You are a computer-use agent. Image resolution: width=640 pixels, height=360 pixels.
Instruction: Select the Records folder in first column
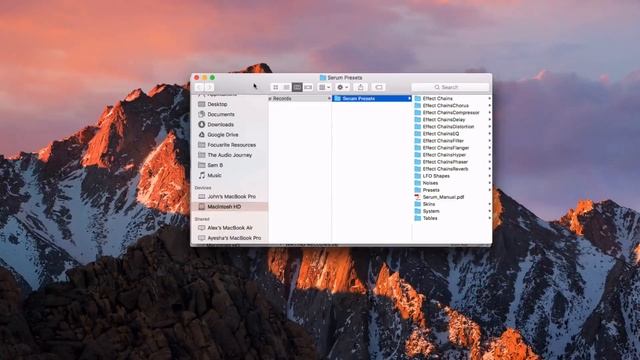pyautogui.click(x=300, y=99)
